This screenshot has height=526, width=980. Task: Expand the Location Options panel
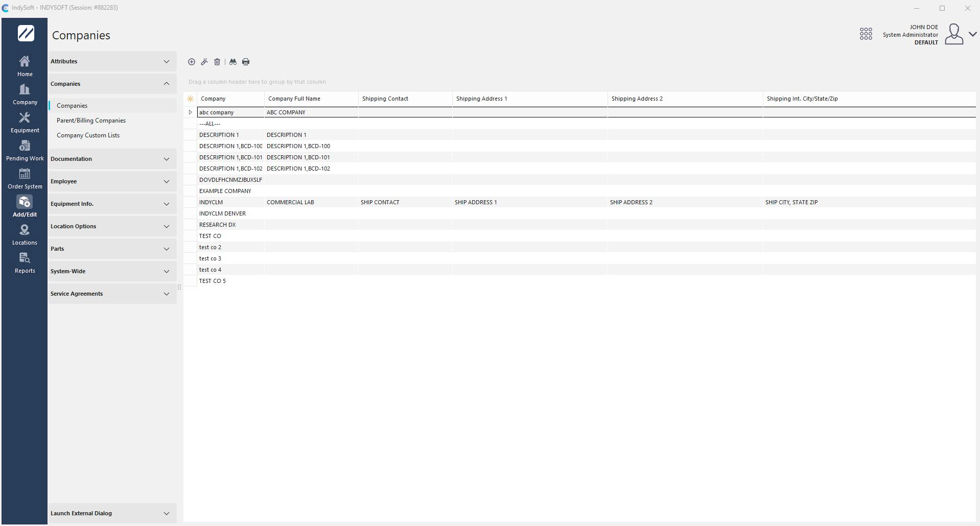(x=112, y=226)
